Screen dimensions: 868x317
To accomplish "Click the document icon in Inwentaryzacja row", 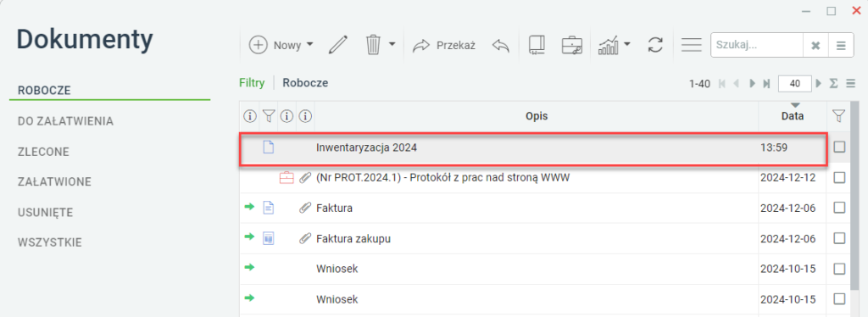I will coord(269,147).
